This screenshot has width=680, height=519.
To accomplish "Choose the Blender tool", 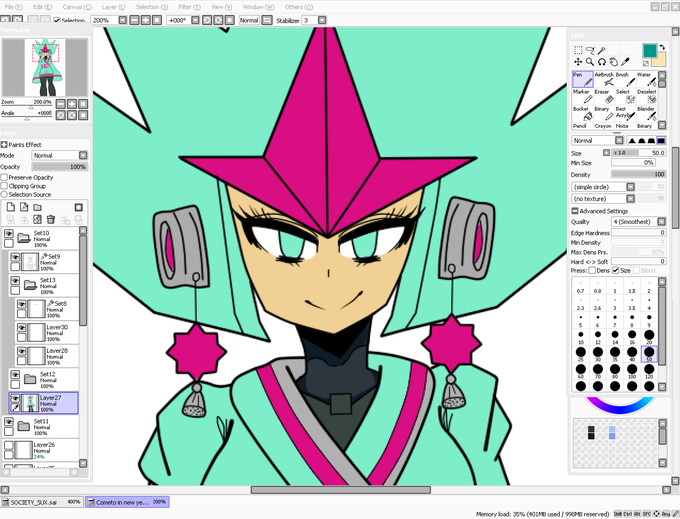I will click(x=647, y=114).
